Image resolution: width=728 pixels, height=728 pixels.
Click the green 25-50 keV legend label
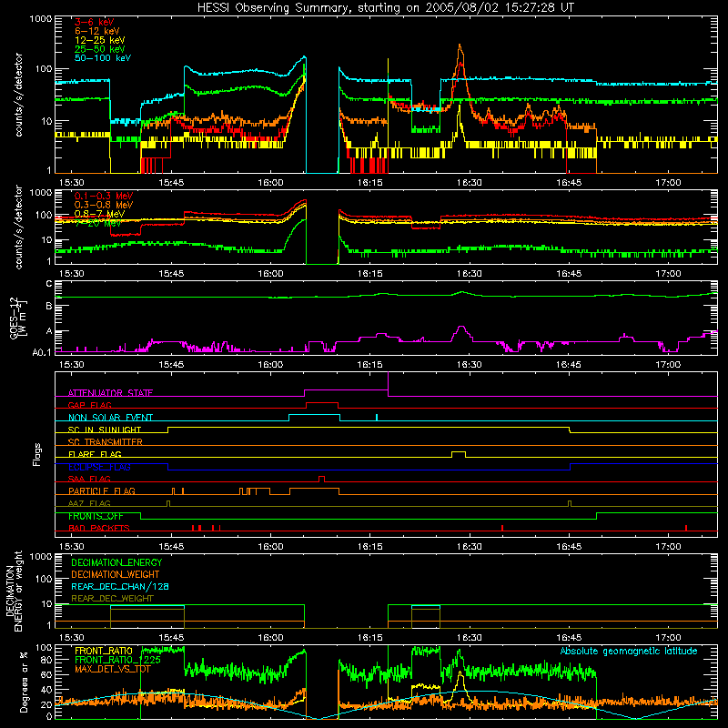(x=99, y=49)
